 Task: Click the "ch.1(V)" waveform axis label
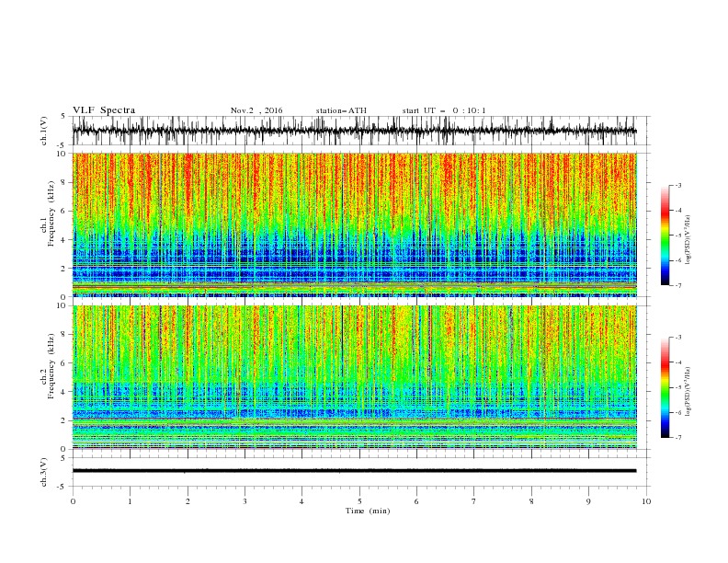(x=43, y=131)
